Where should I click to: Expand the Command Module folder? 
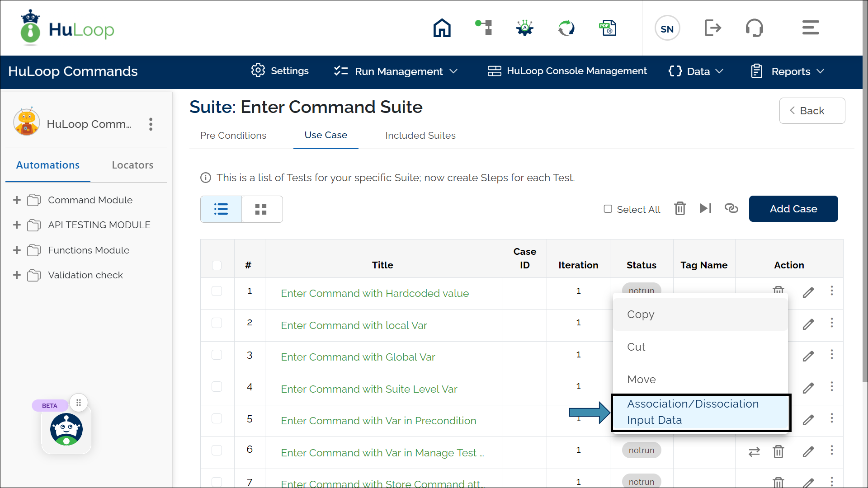tap(17, 200)
